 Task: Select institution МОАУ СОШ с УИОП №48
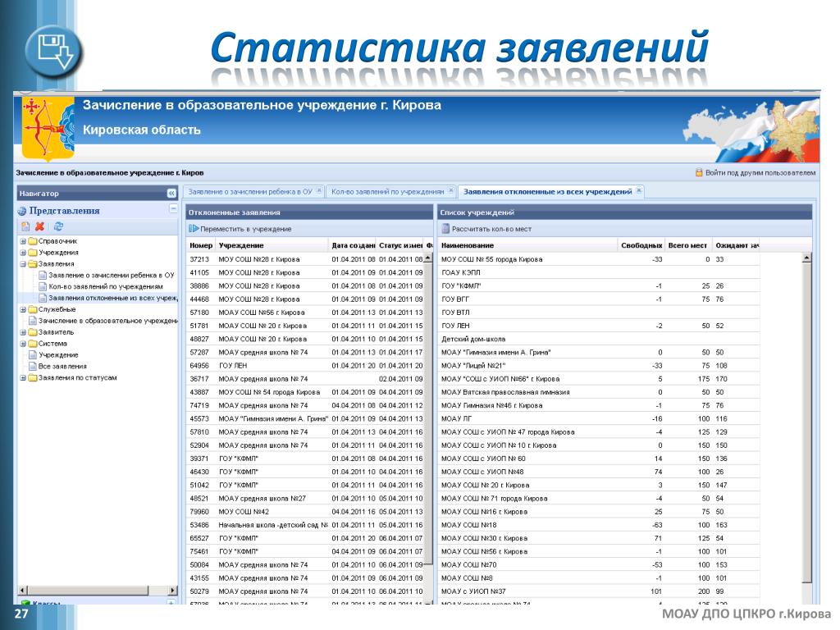[x=599, y=472]
